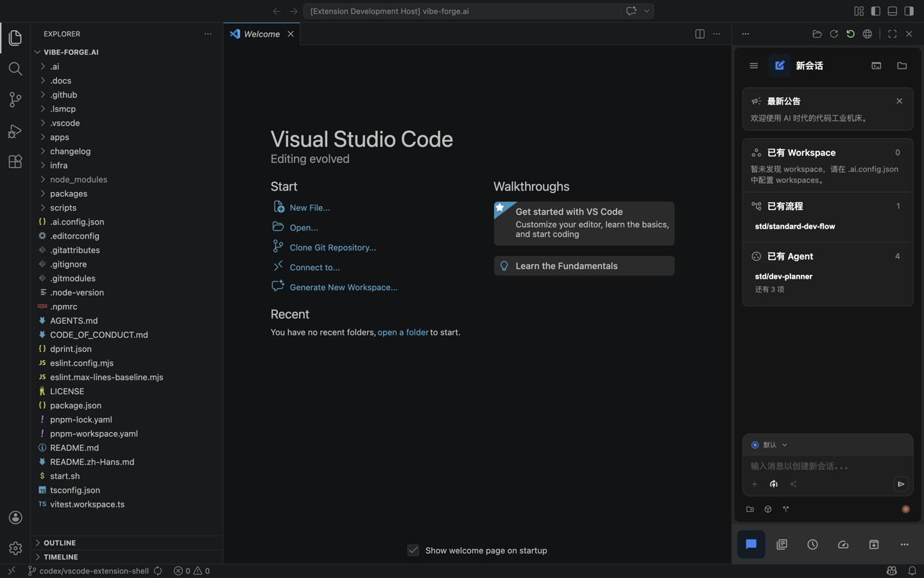Viewport: 924px width, 578px height.
Task: Open the Manage gear in activity bar
Action: coord(15,548)
